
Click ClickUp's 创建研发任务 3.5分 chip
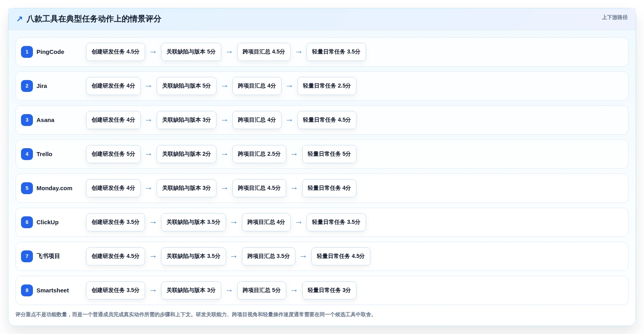115,222
